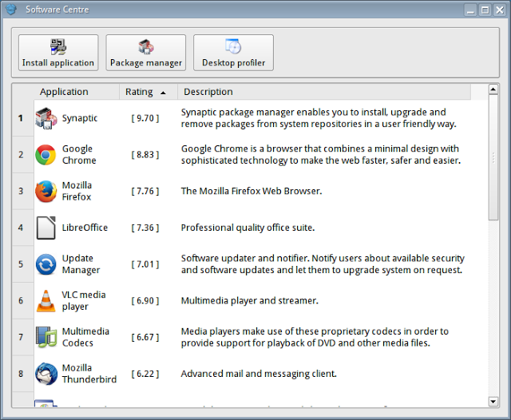Select row number 4 header

(x=23, y=228)
